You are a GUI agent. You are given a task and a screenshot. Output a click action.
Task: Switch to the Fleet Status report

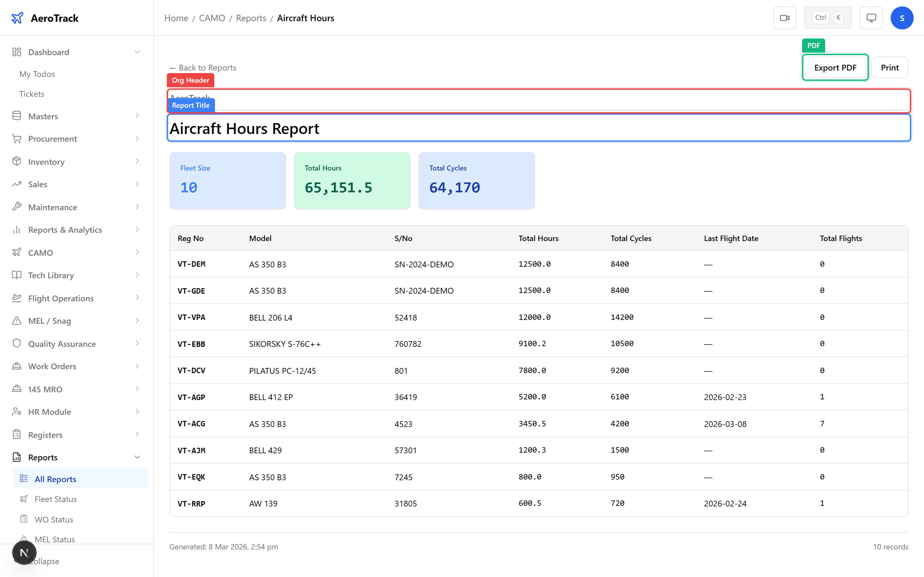[56, 499]
